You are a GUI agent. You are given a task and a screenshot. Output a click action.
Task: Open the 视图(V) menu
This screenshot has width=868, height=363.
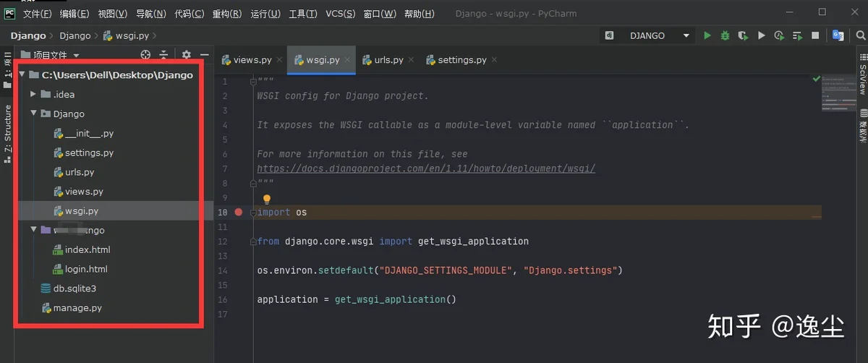click(x=112, y=14)
